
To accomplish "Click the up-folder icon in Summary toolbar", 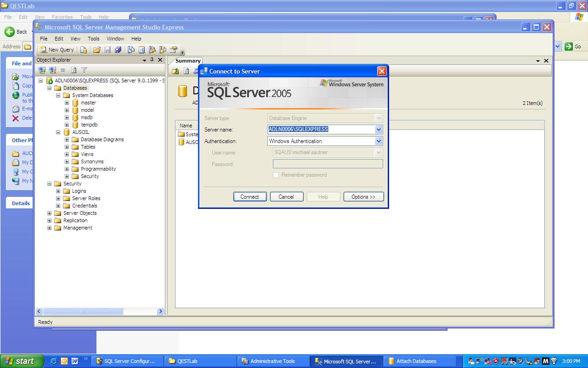I will pos(175,71).
